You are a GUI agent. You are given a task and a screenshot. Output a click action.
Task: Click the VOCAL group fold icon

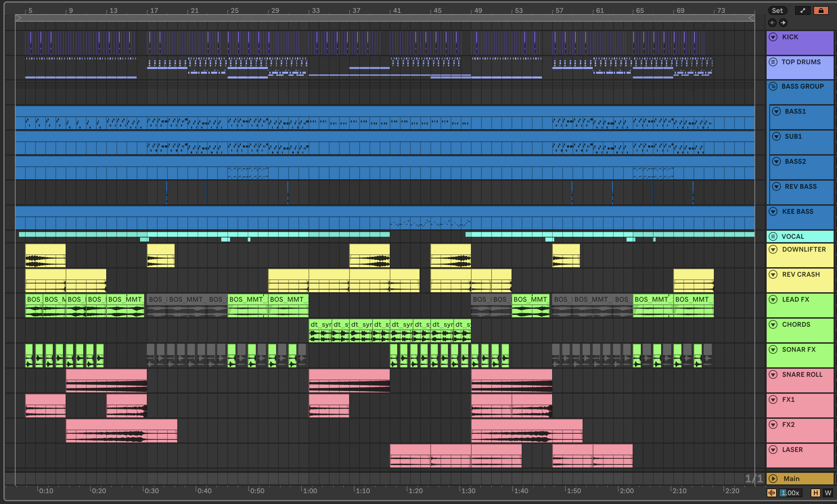(773, 236)
